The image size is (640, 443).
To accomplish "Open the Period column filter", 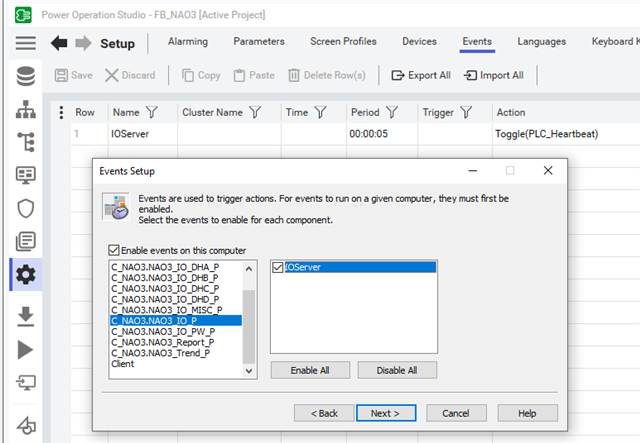I will click(392, 112).
